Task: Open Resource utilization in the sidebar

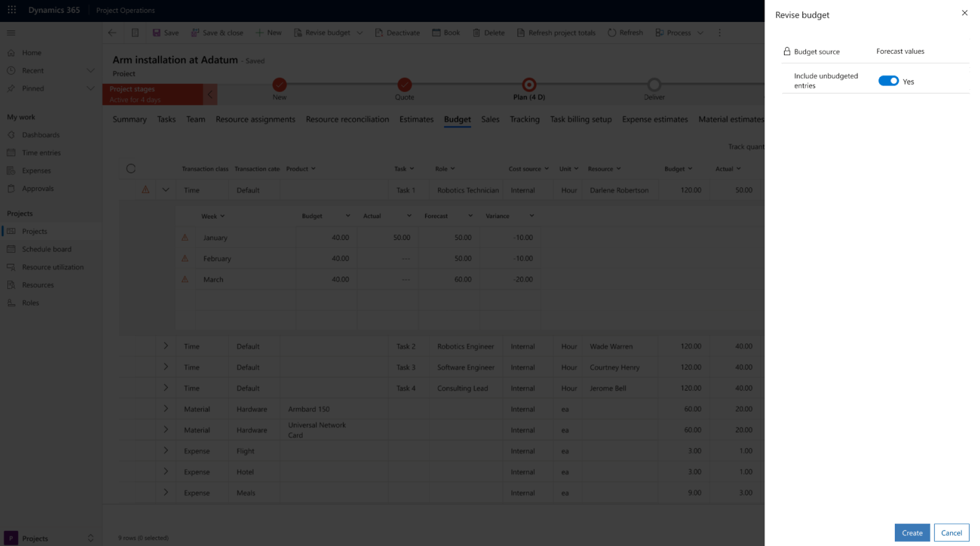Action: (52, 267)
